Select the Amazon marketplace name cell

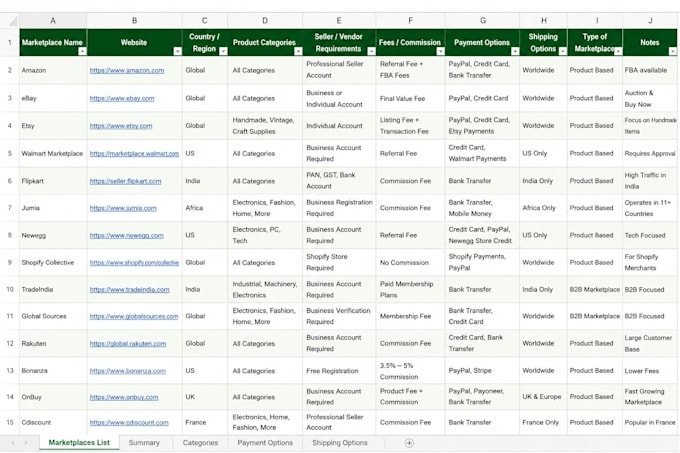53,70
